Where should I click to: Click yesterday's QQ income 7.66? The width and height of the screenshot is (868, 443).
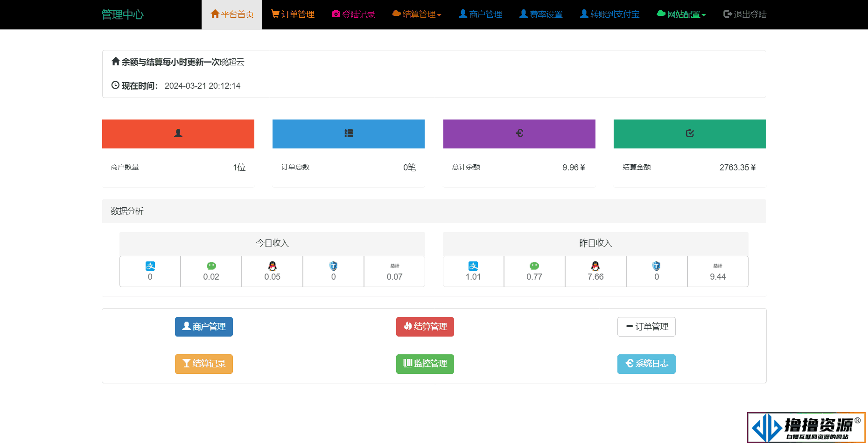(595, 277)
